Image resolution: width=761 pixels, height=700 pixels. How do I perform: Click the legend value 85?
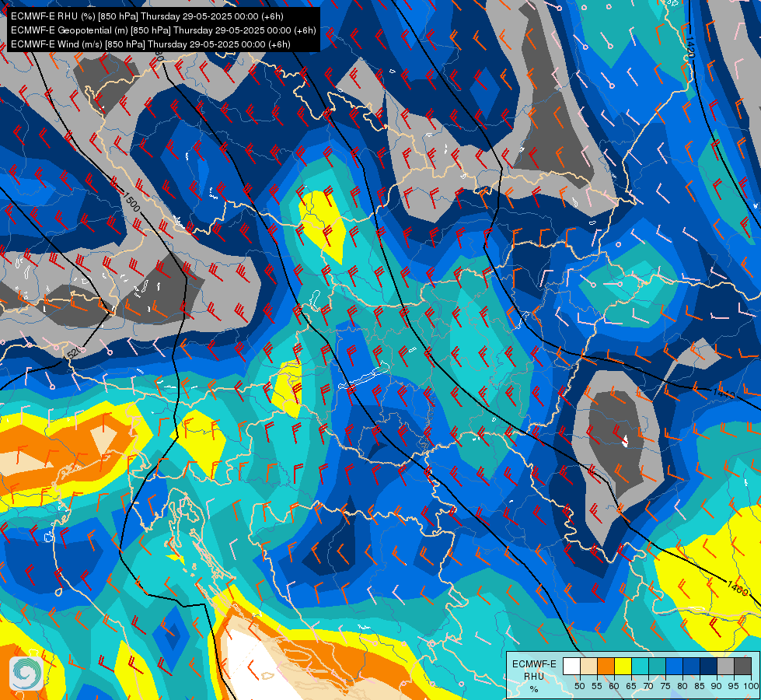[x=700, y=686]
